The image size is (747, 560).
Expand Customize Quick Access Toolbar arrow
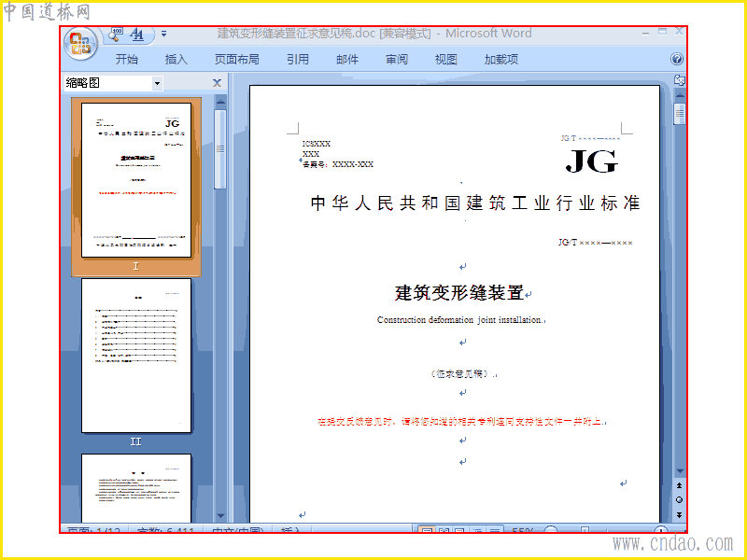pyautogui.click(x=164, y=34)
